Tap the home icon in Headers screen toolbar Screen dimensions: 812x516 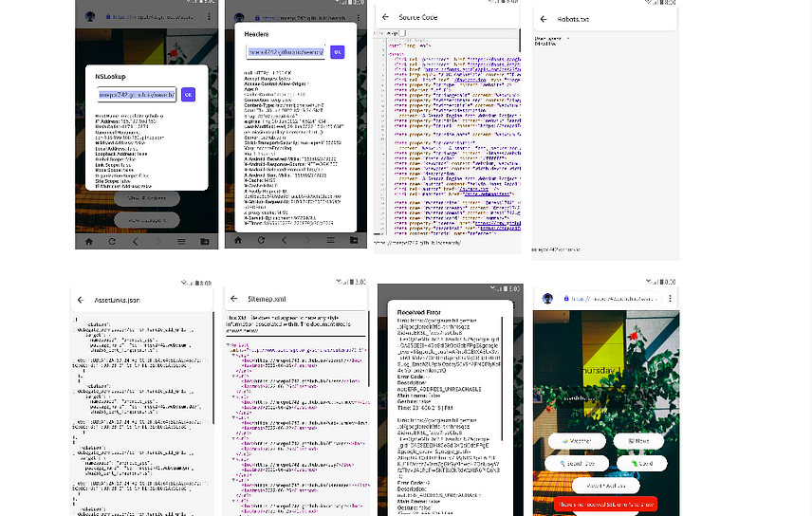click(238, 240)
